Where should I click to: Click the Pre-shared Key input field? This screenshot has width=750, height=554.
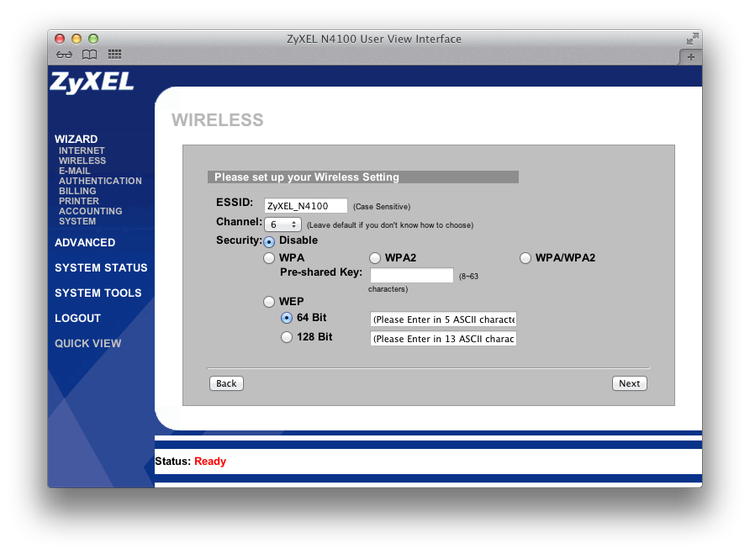point(412,275)
